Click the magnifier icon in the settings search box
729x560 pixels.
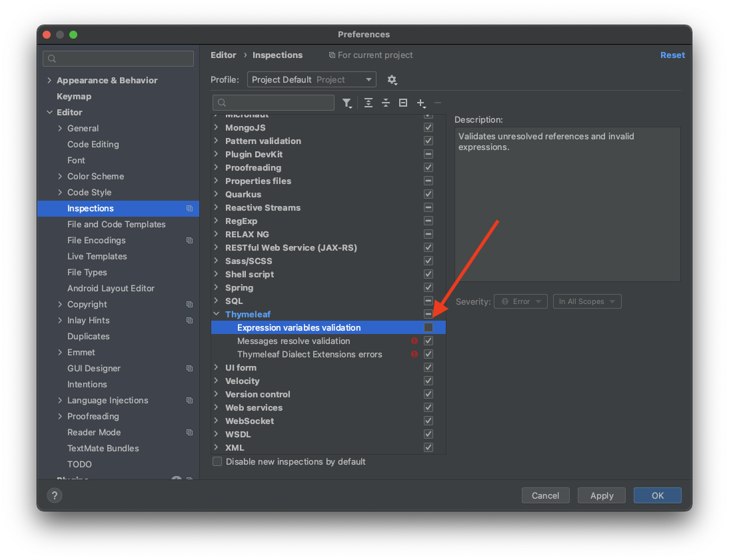[52, 59]
